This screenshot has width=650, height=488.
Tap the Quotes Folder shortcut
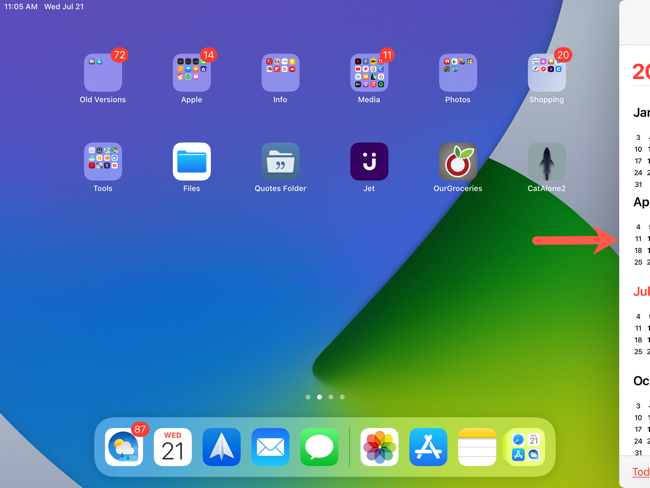coord(280,162)
